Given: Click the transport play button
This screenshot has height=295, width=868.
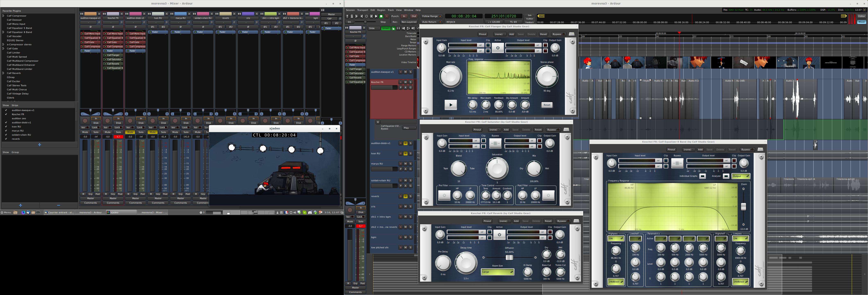Looking at the screenshot, I should [376, 16].
